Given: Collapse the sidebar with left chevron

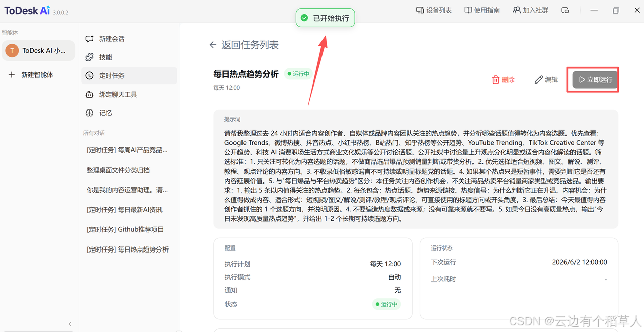Looking at the screenshot, I should [70, 324].
